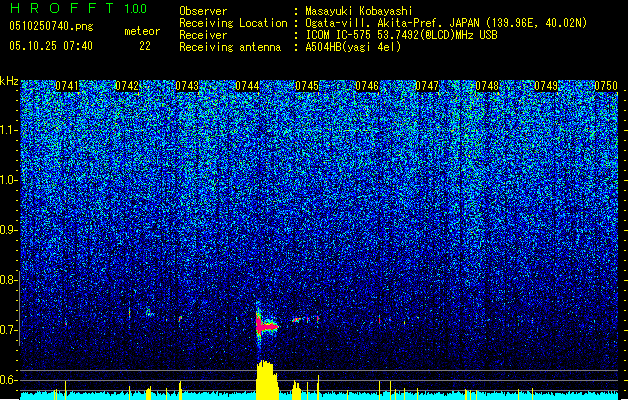The height and width of the screenshot is (400, 629).
Task: Click the ICOM IC-575 receiver value
Action: 401,35
